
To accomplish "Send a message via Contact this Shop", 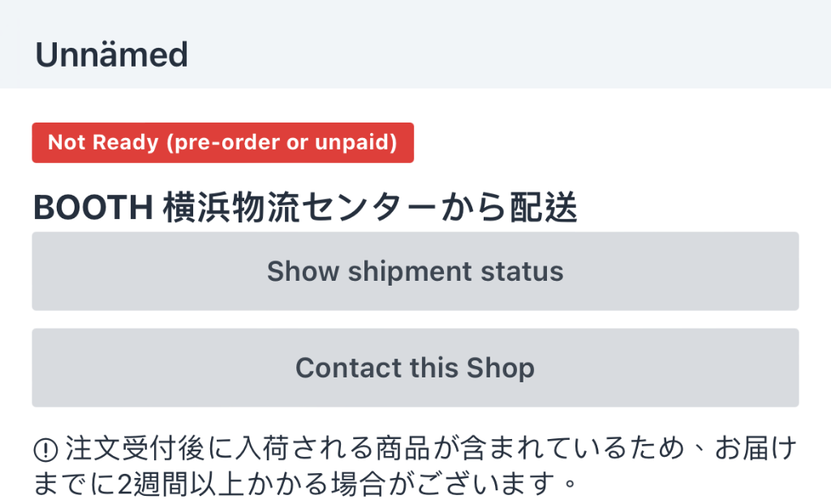I will coord(415,368).
